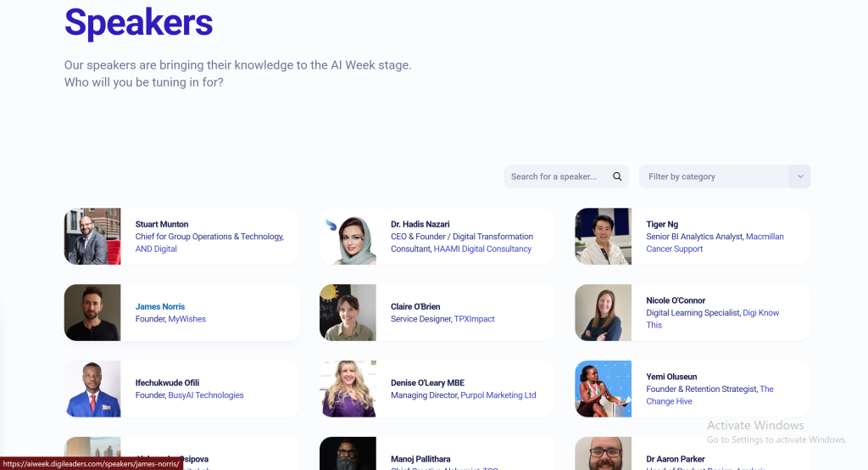
Task: Open Claire O'Brien's speaker name link
Action: click(415, 306)
